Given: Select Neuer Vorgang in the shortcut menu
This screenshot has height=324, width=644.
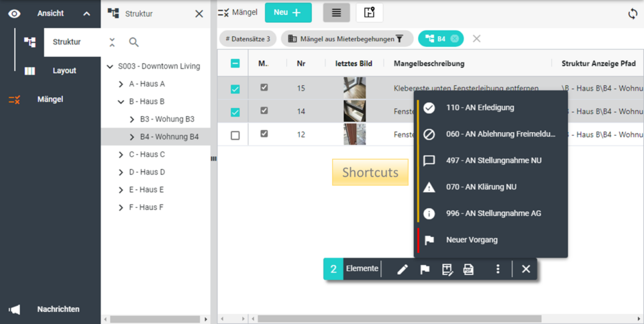Looking at the screenshot, I should [x=472, y=239].
